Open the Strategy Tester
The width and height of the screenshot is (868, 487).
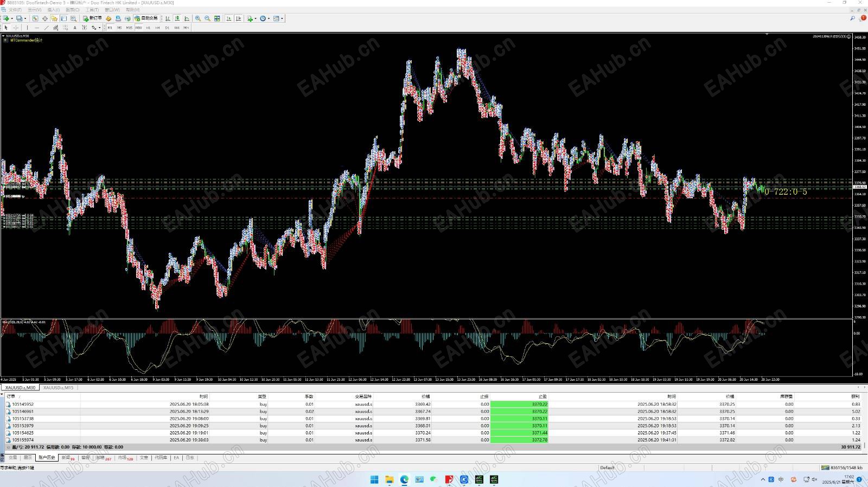(x=73, y=18)
